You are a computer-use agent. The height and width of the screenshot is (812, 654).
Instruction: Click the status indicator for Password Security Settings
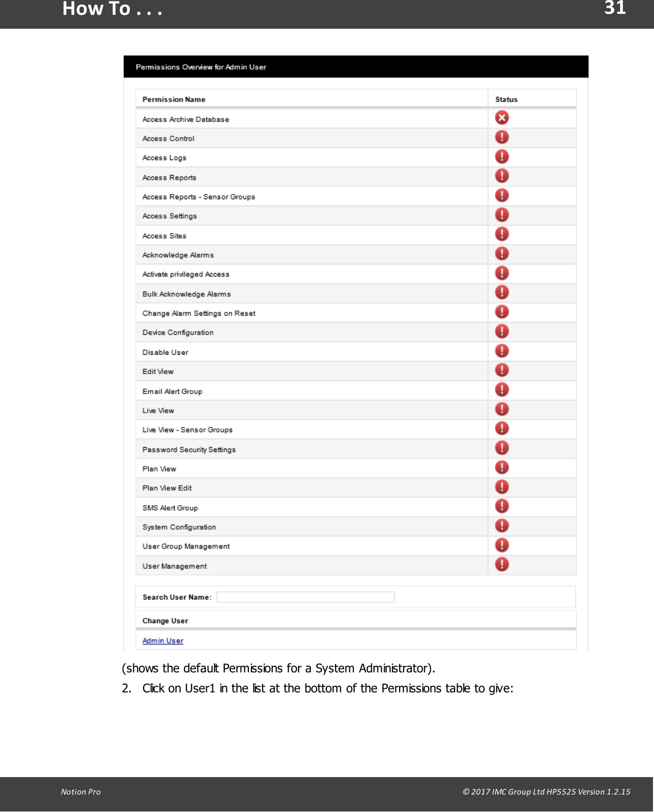502,448
